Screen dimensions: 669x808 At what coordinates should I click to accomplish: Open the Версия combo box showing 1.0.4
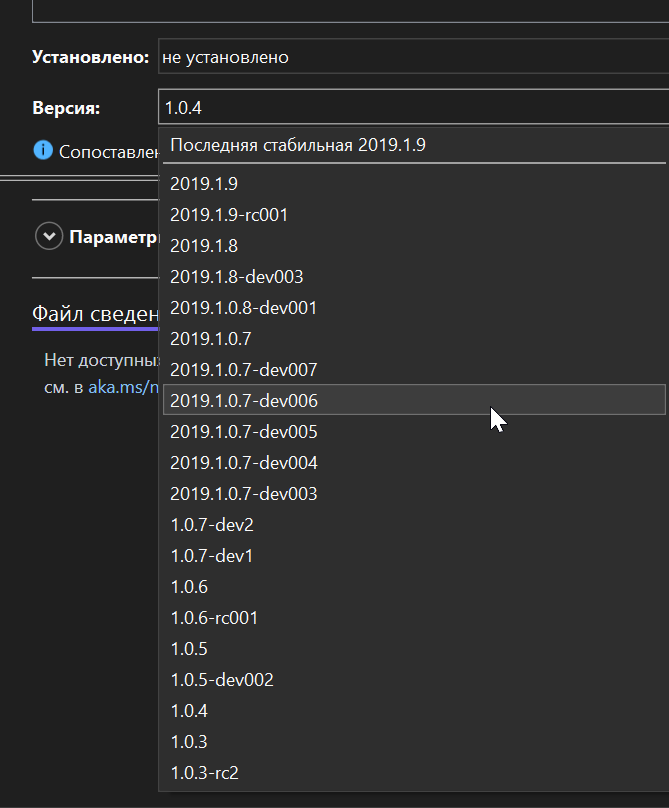tap(412, 108)
